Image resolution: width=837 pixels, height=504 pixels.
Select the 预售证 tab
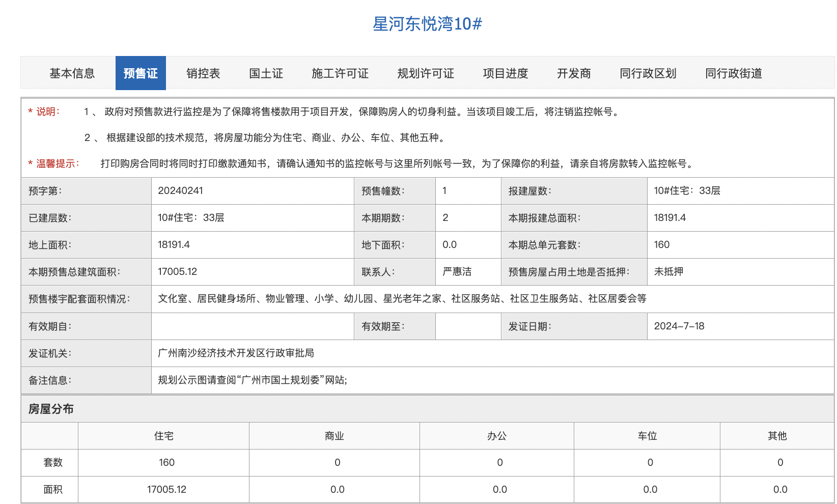click(141, 73)
